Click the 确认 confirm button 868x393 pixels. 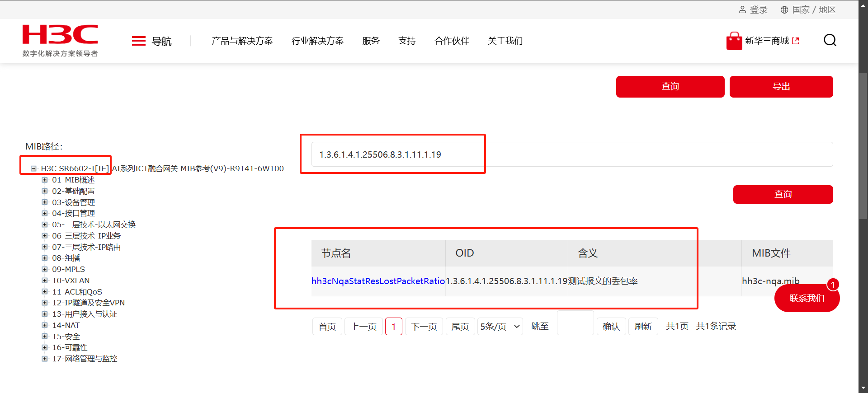coord(611,327)
